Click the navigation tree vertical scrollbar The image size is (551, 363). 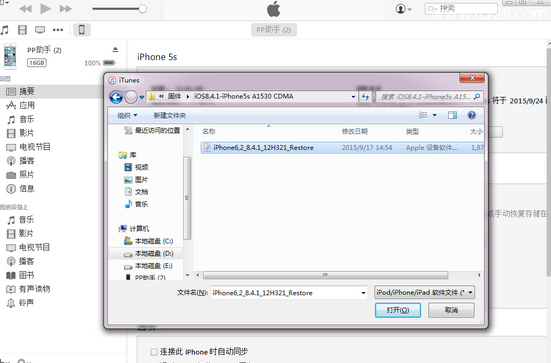tap(187, 198)
